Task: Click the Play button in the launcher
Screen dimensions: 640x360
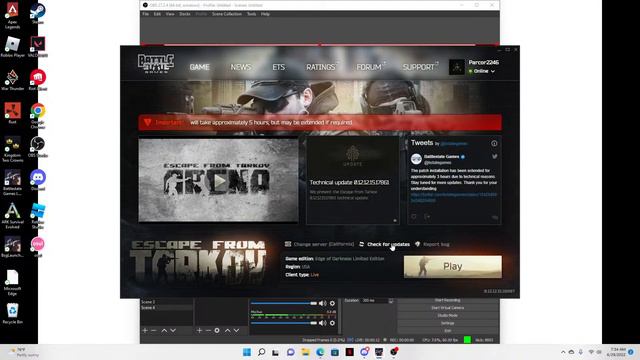Action: pyautogui.click(x=453, y=267)
